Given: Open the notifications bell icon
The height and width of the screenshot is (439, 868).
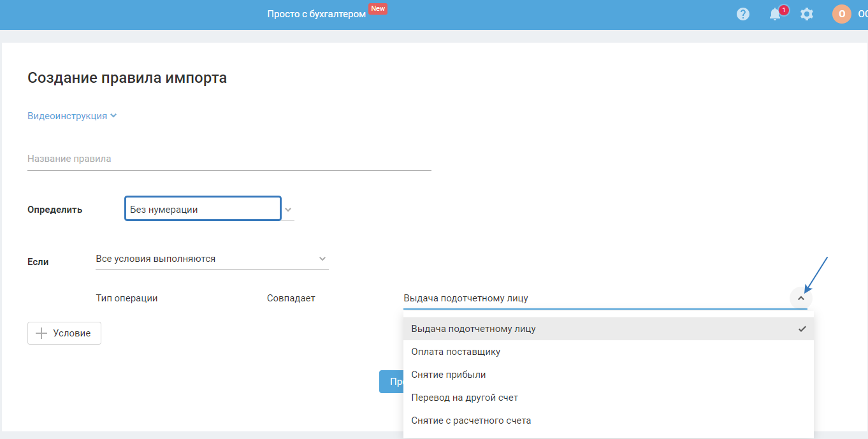Looking at the screenshot, I should (775, 14).
